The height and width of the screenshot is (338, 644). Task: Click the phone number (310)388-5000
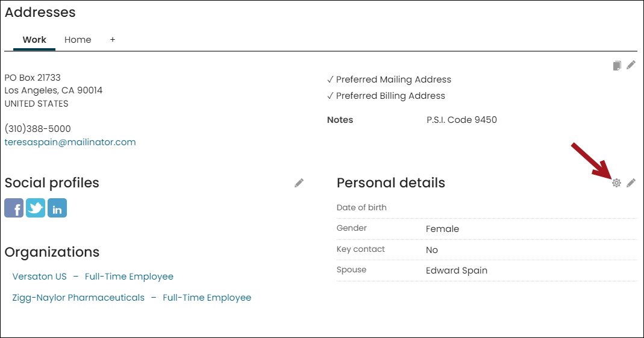click(x=38, y=128)
